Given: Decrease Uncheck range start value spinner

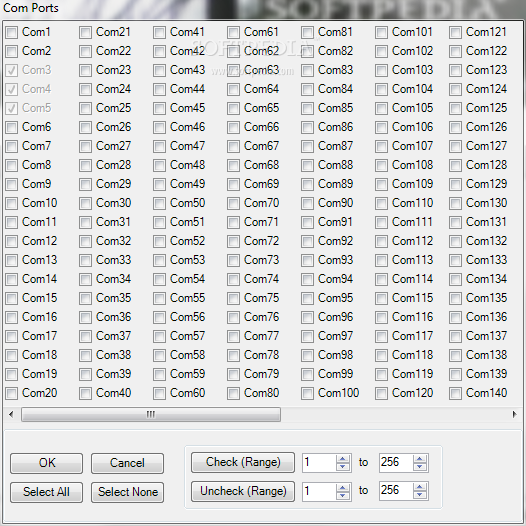Looking at the screenshot, I should (343, 495).
